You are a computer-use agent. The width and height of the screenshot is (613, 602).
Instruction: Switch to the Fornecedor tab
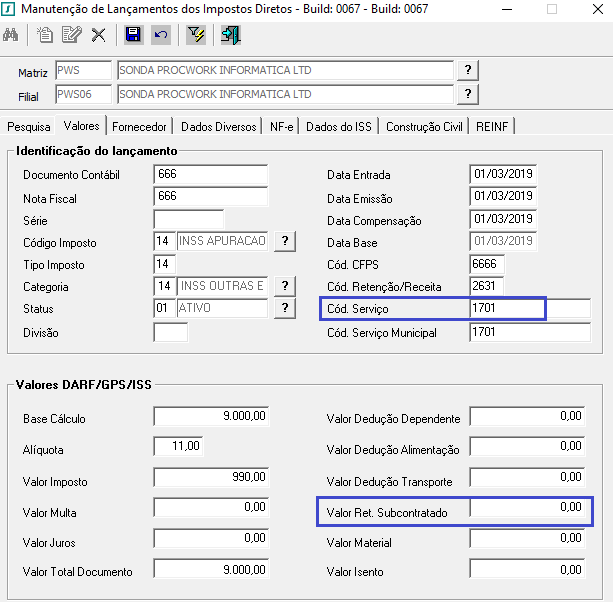[x=139, y=127]
